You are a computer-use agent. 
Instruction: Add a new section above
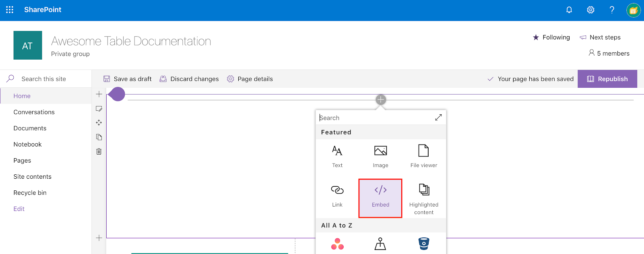[99, 94]
